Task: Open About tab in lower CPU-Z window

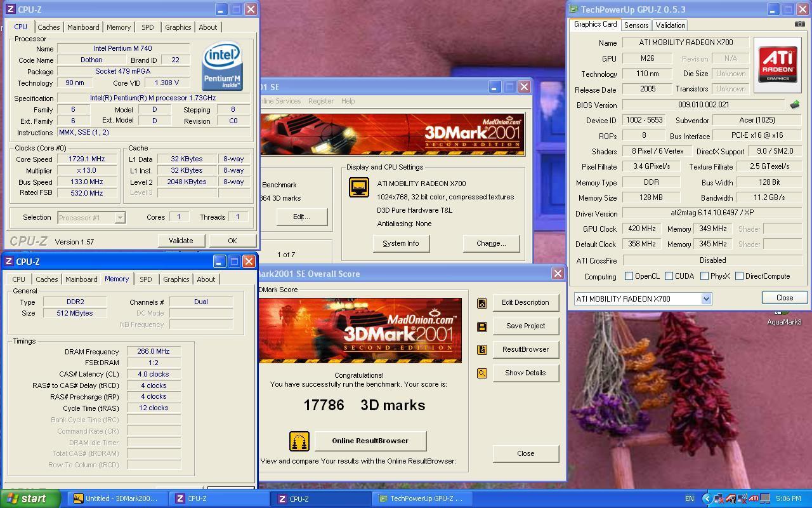Action: (x=206, y=279)
